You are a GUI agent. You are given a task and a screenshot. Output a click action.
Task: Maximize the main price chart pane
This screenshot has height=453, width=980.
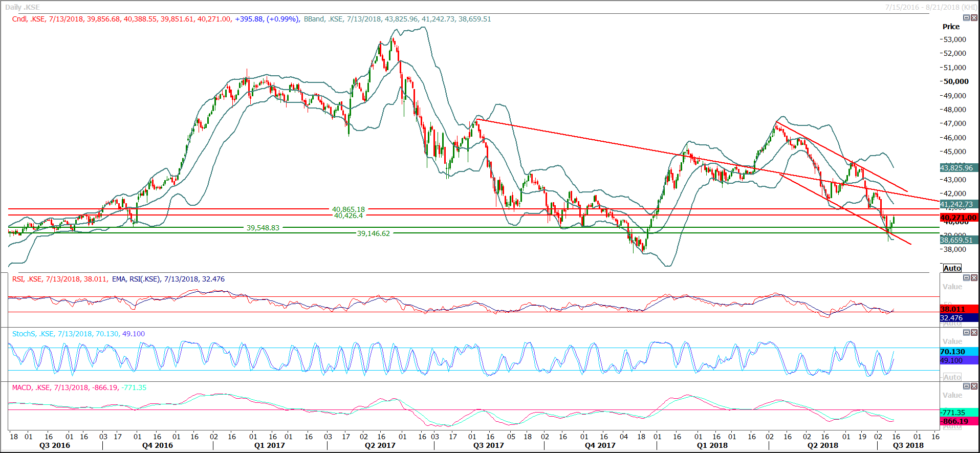pyautogui.click(x=966, y=18)
